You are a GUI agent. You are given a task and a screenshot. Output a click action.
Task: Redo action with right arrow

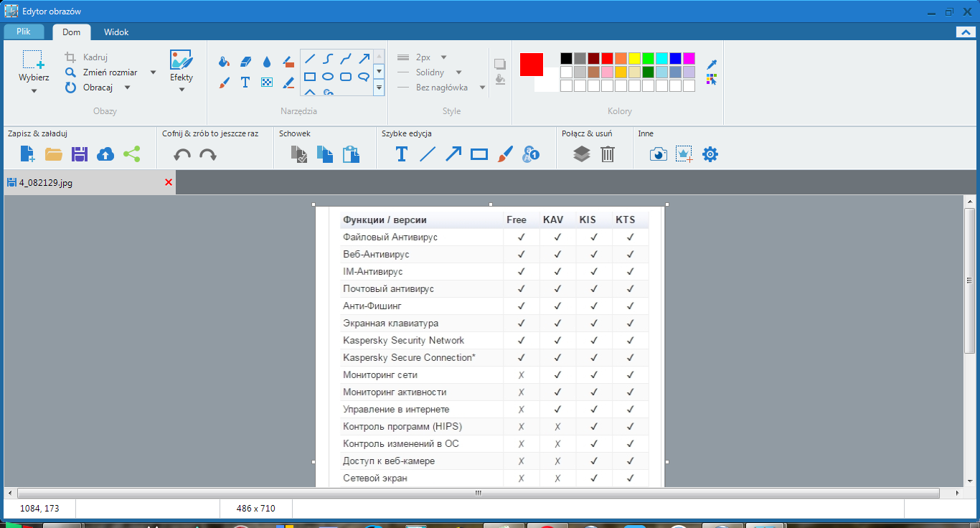coord(208,154)
